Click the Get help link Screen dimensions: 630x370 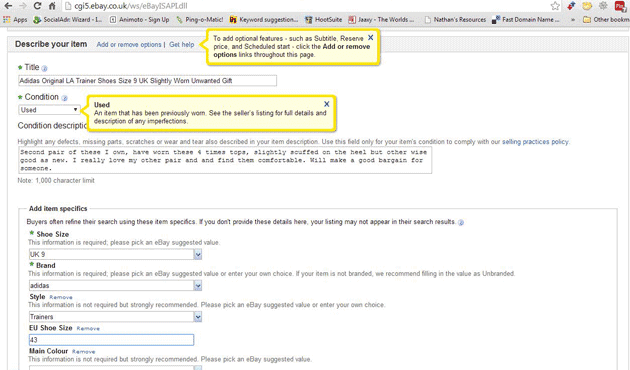(x=182, y=45)
